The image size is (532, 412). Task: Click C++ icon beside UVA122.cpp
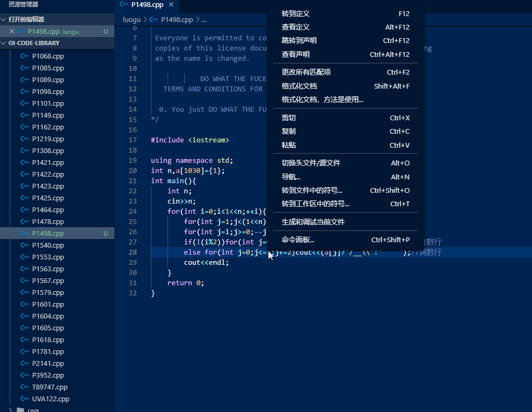click(x=25, y=399)
